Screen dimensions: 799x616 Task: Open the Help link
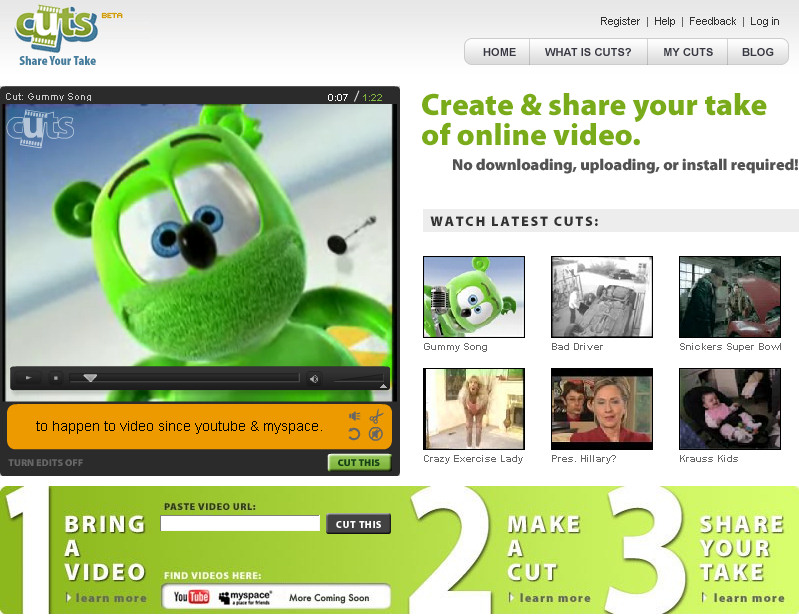[x=664, y=21]
